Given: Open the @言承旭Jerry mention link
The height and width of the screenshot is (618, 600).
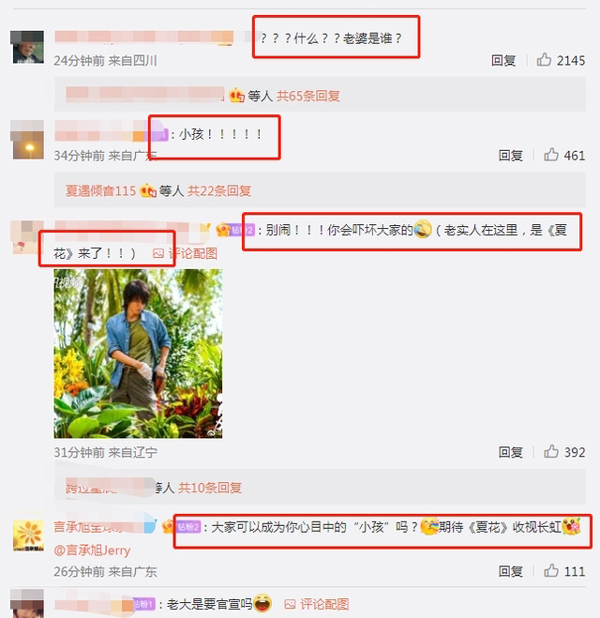Looking at the screenshot, I should (x=92, y=550).
